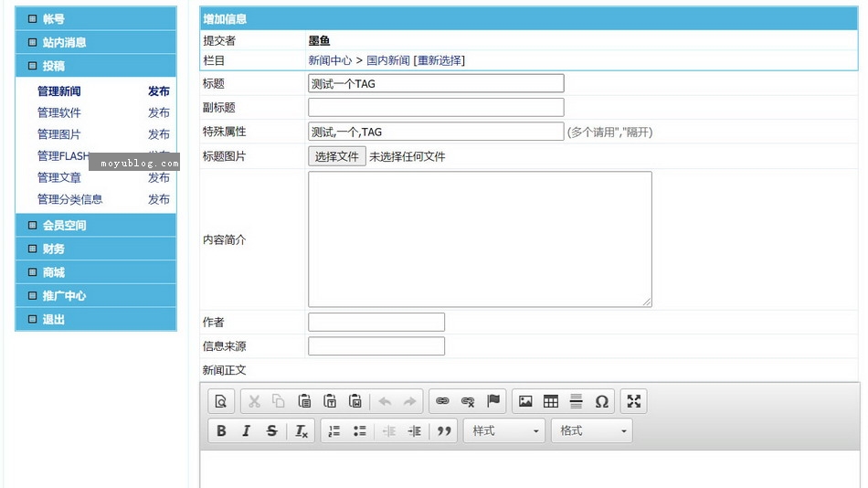Click the Paste as plain text icon
The image size is (868, 488).
point(331,401)
